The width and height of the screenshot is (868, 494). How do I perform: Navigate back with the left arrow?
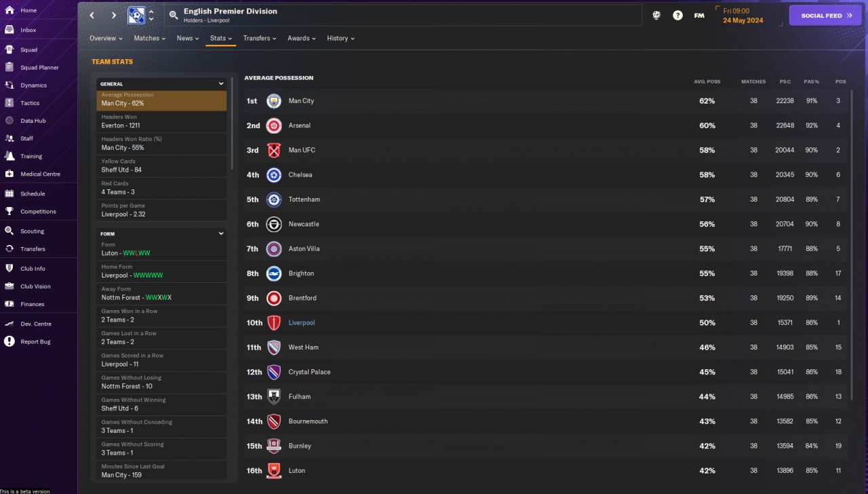pyautogui.click(x=93, y=15)
